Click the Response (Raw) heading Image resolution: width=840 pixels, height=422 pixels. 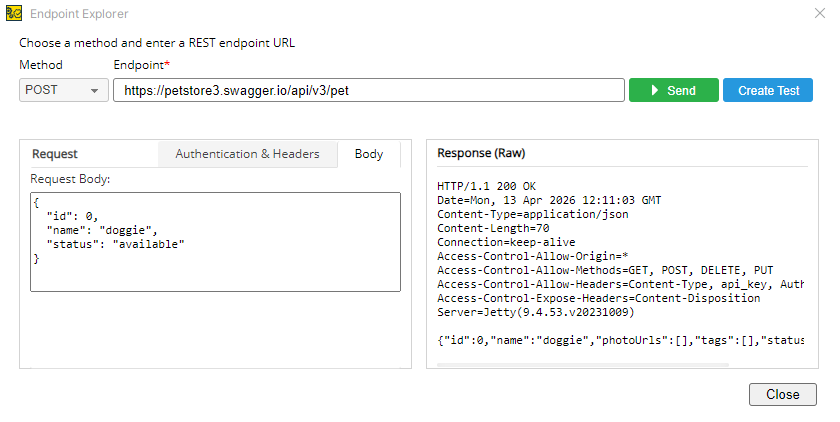[x=481, y=153]
